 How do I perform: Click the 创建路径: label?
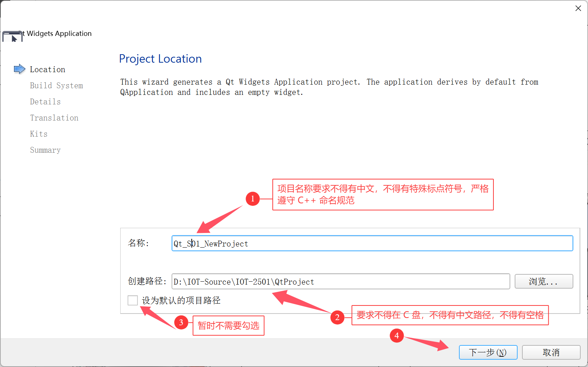(x=147, y=281)
